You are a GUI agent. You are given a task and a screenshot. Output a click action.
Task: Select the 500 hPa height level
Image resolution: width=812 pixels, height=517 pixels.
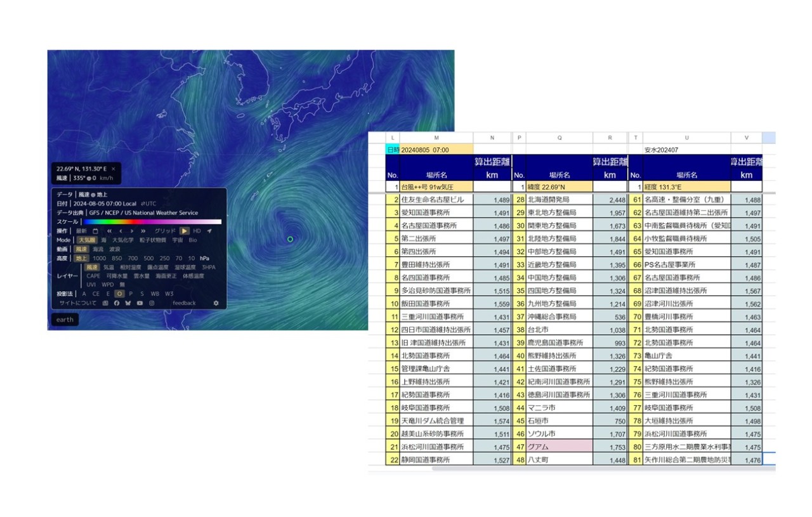point(148,258)
